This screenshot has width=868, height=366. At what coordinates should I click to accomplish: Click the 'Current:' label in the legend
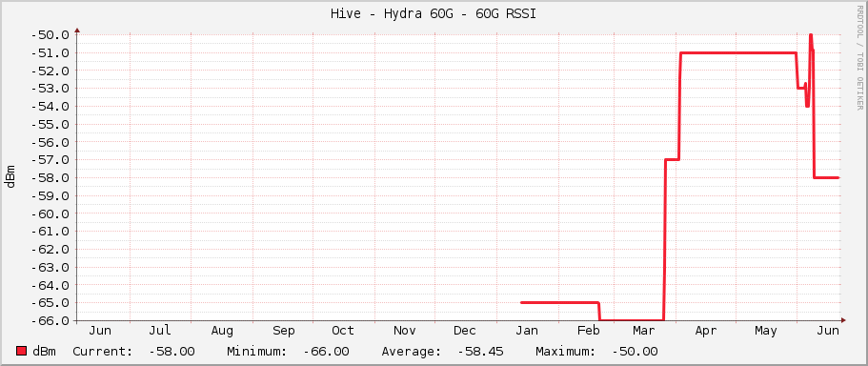click(102, 352)
